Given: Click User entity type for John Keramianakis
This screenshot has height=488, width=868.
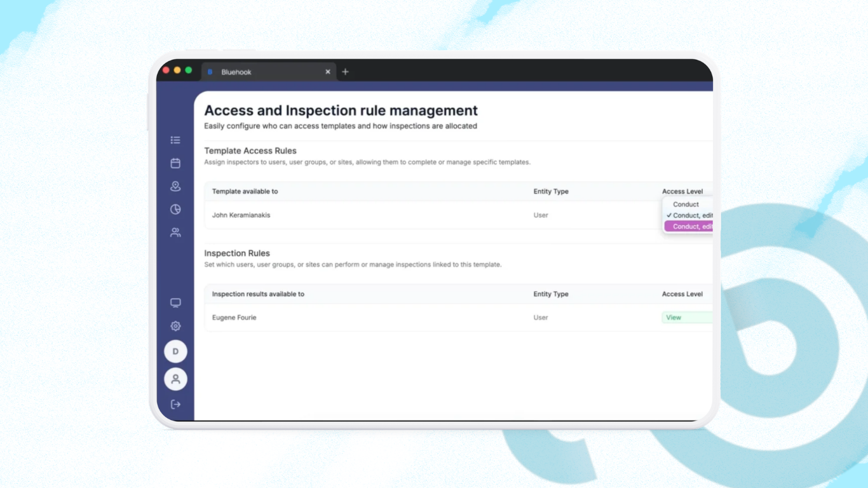Looking at the screenshot, I should point(541,215).
